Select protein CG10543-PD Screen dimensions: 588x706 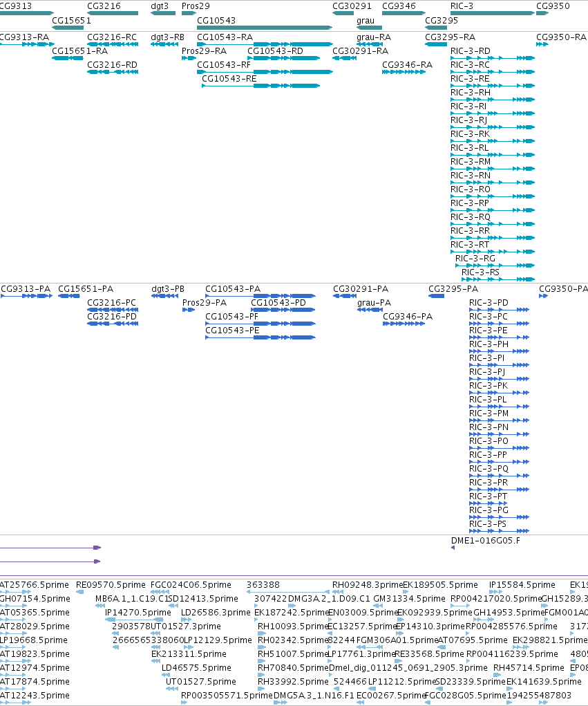(x=278, y=303)
